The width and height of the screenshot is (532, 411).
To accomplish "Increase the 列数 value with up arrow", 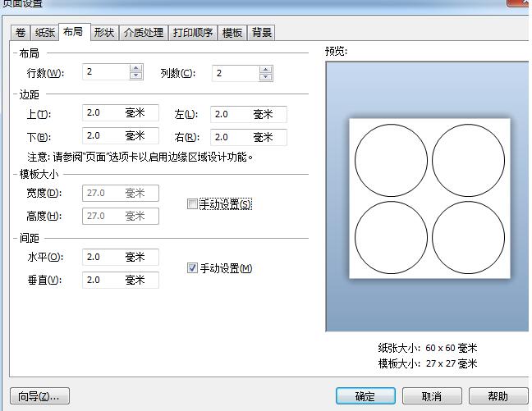I will coord(265,69).
